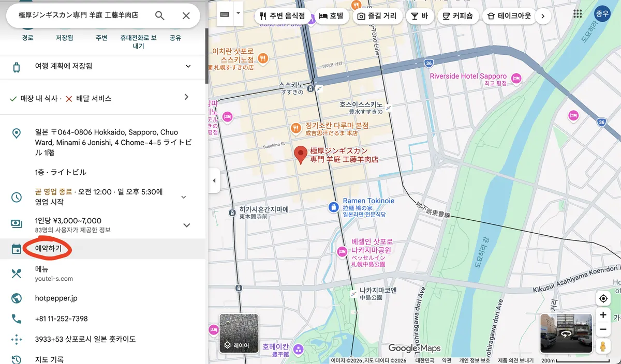Screen dimensions: 621x364
Task: Click the red pin for 羊庭 工藤羊肉店
Action: 300,155
